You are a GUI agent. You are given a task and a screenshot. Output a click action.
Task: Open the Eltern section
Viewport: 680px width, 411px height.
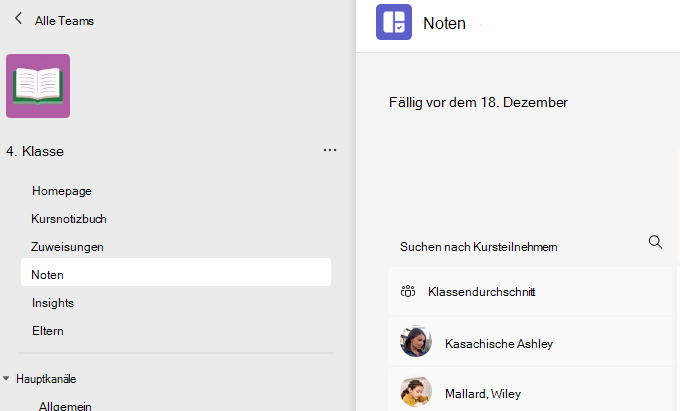click(x=48, y=331)
